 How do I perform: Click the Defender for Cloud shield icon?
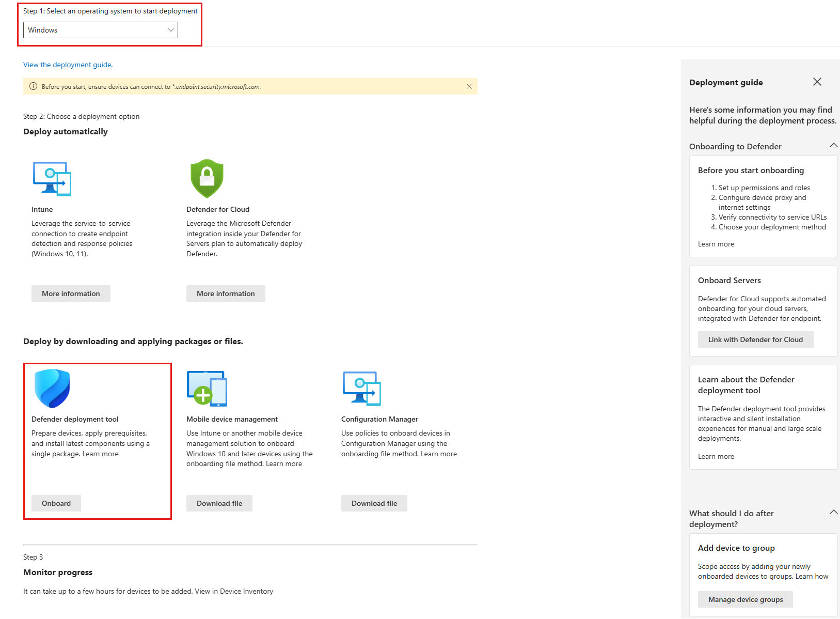coord(207,179)
